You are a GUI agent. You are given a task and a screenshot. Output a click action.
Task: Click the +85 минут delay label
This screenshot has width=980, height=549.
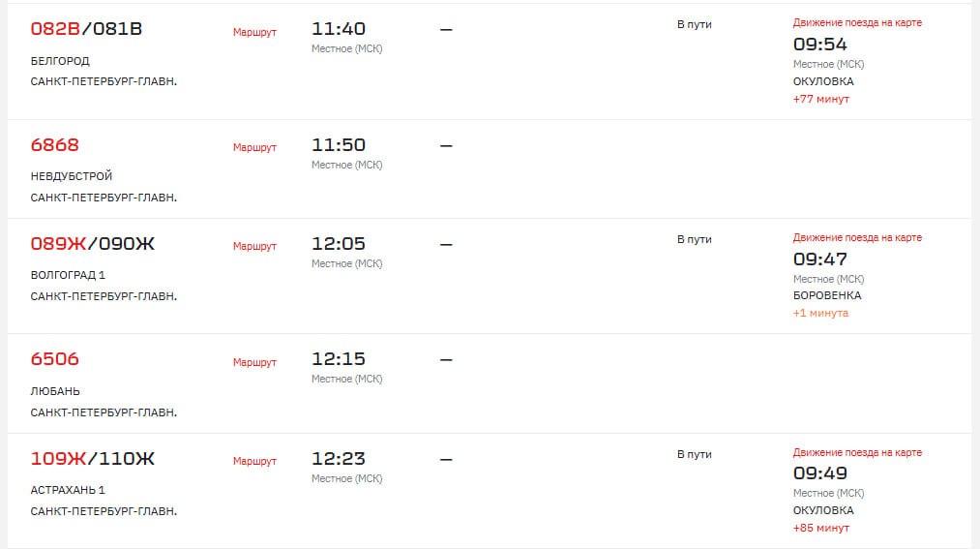(x=821, y=528)
